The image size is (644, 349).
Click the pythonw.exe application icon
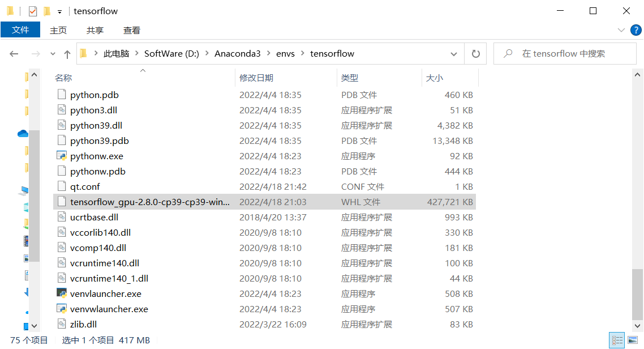point(62,156)
